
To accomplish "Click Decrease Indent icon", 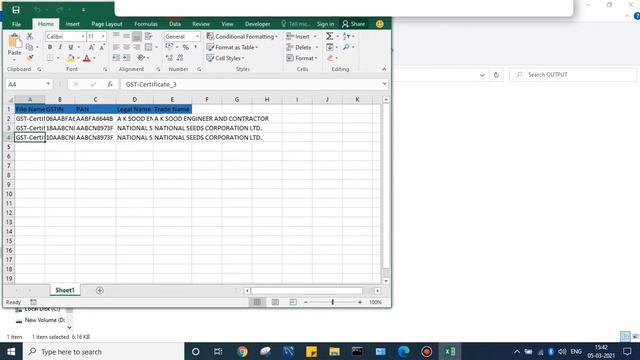I will 116,58.
